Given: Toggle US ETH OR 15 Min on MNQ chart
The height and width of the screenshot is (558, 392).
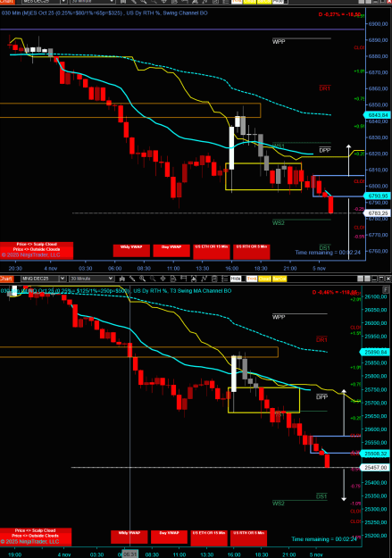Looking at the screenshot, I should [x=209, y=537].
